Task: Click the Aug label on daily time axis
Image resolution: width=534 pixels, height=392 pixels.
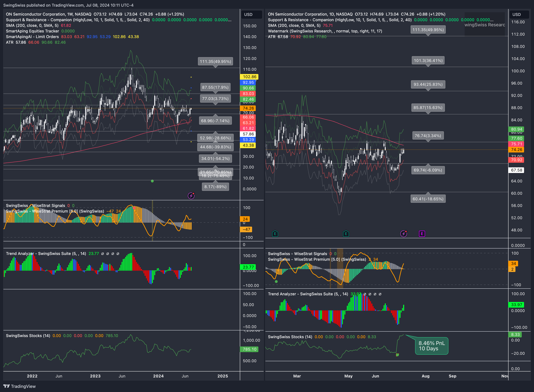Action: pyautogui.click(x=426, y=376)
